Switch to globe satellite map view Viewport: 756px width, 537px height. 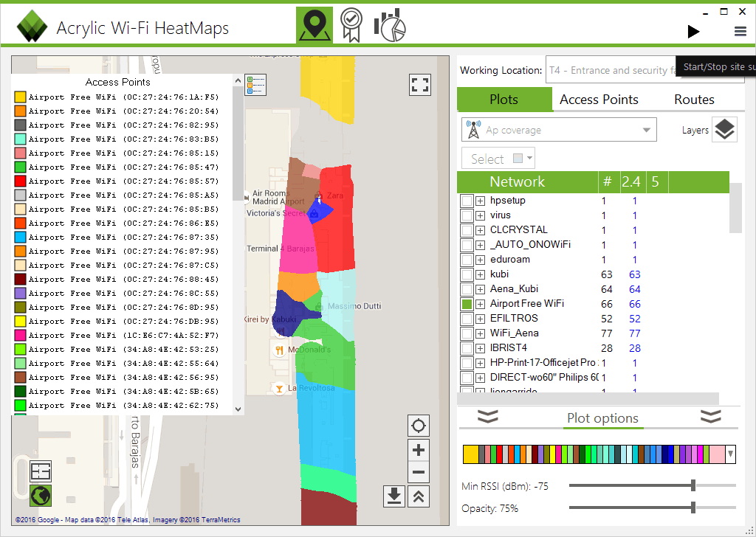pos(41,496)
